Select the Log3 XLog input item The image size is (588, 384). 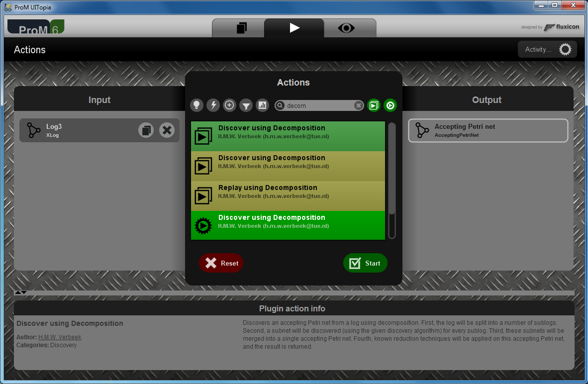tap(99, 130)
